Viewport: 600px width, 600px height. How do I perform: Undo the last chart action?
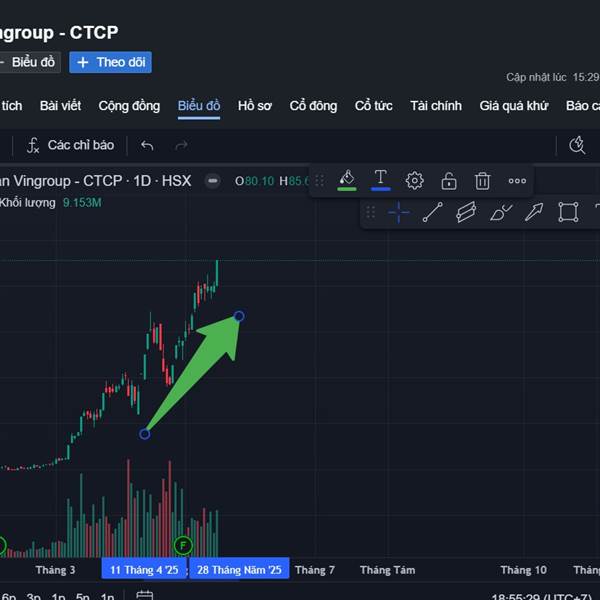[147, 145]
